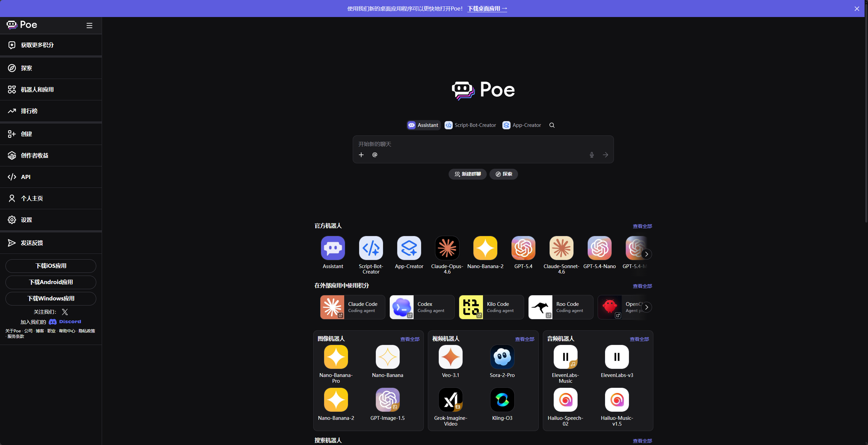The width and height of the screenshot is (868, 445).
Task: Click into the 开始新的聊天 input field
Action: click(x=483, y=144)
